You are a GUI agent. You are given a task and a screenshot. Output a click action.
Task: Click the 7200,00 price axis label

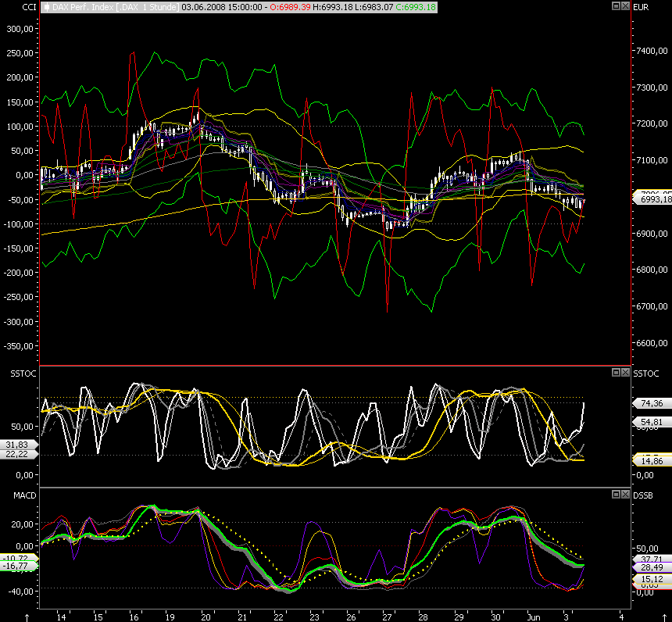652,123
